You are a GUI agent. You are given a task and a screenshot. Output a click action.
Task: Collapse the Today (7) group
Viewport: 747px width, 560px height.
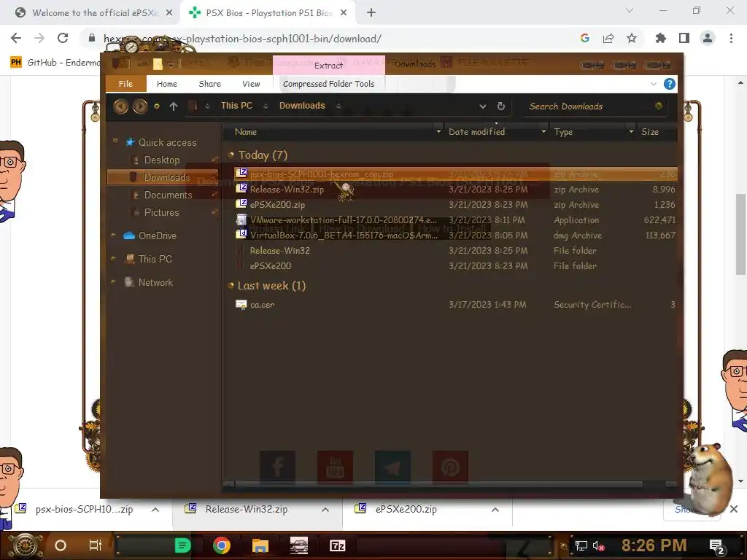231,155
